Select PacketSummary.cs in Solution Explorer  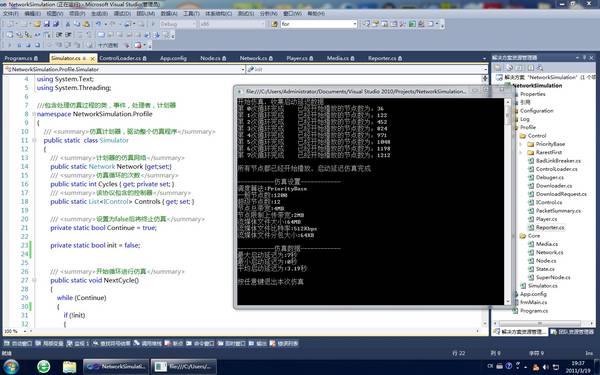pyautogui.click(x=558, y=211)
